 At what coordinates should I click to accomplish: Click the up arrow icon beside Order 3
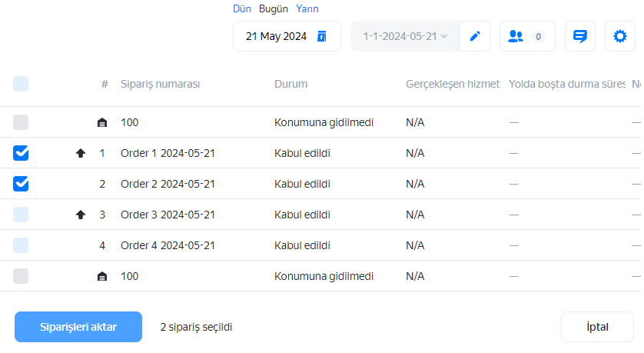81,215
